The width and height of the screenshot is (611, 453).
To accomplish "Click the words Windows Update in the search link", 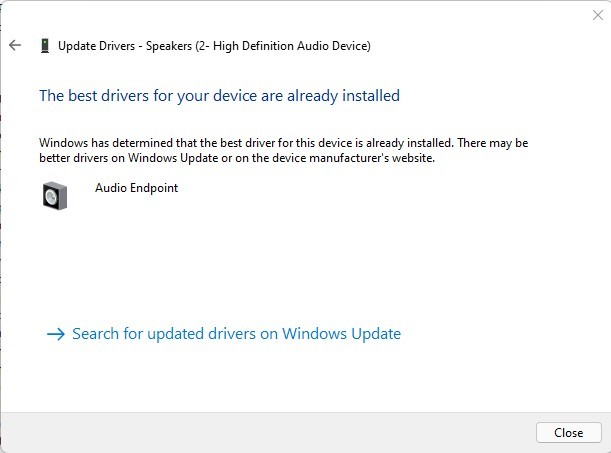I will point(341,334).
